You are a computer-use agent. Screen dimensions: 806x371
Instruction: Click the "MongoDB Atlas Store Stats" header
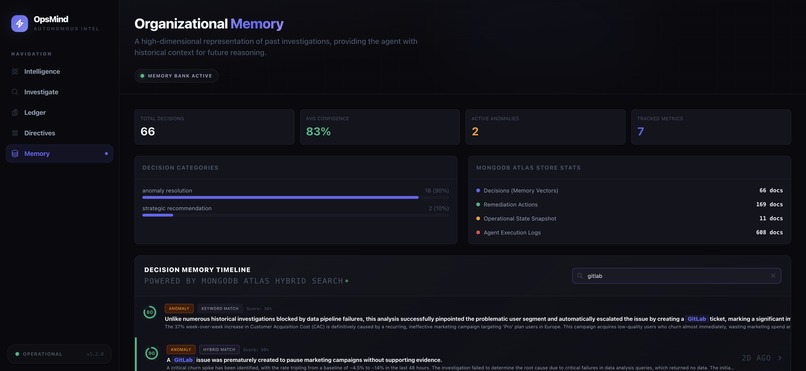528,168
